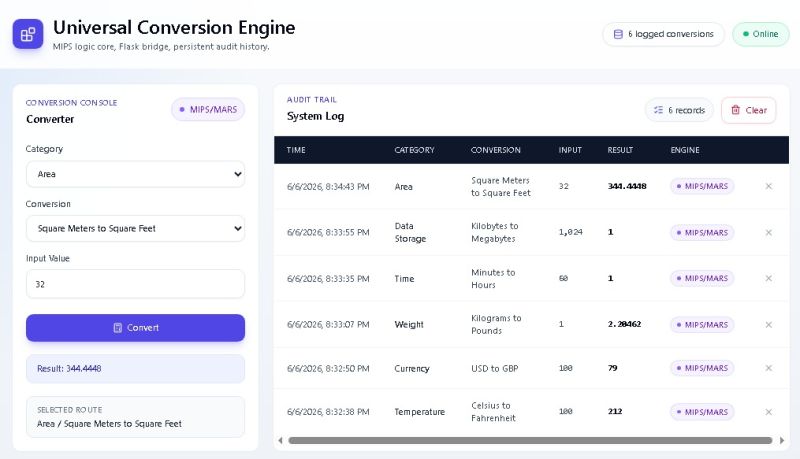
Task: Click the input value 1,024 in the log
Action: [570, 232]
